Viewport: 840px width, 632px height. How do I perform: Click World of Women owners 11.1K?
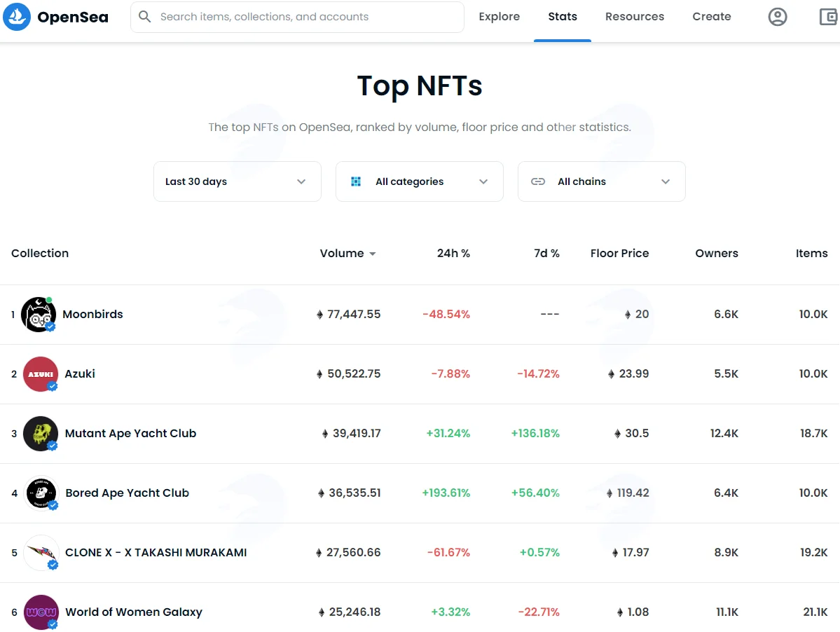click(727, 612)
